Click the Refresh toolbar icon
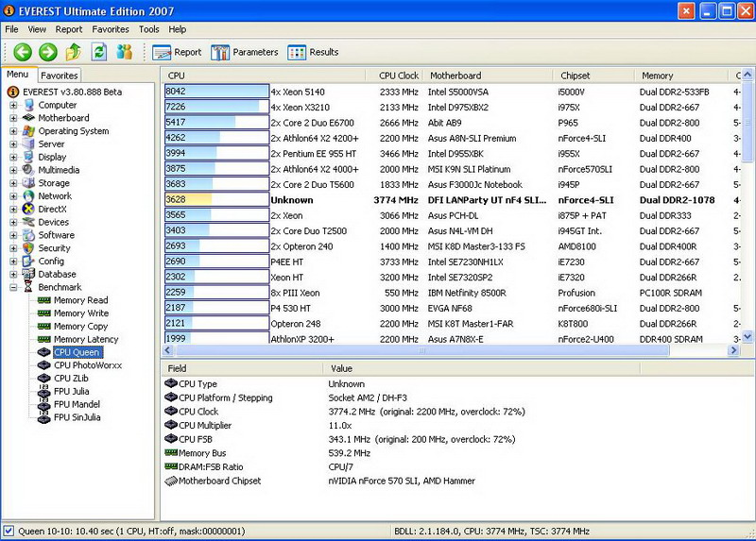The width and height of the screenshot is (756, 541). tap(99, 52)
